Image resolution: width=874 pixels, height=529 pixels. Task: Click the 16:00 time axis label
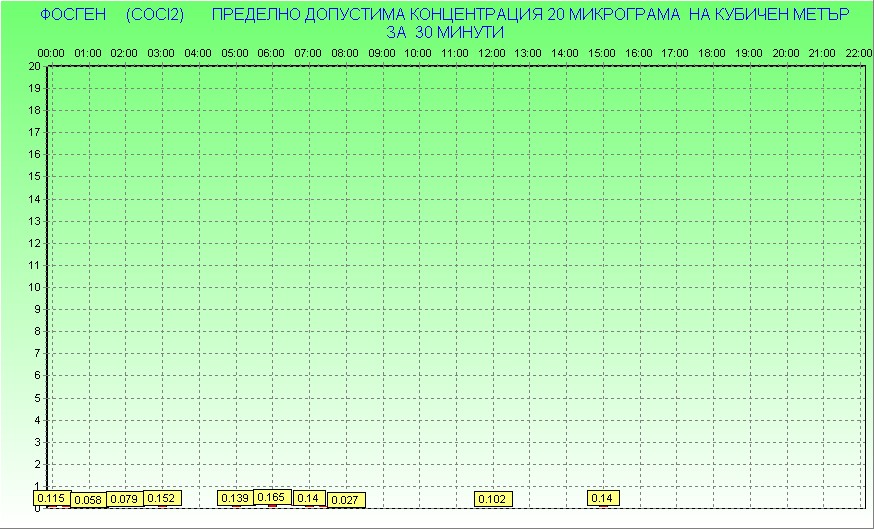click(639, 54)
